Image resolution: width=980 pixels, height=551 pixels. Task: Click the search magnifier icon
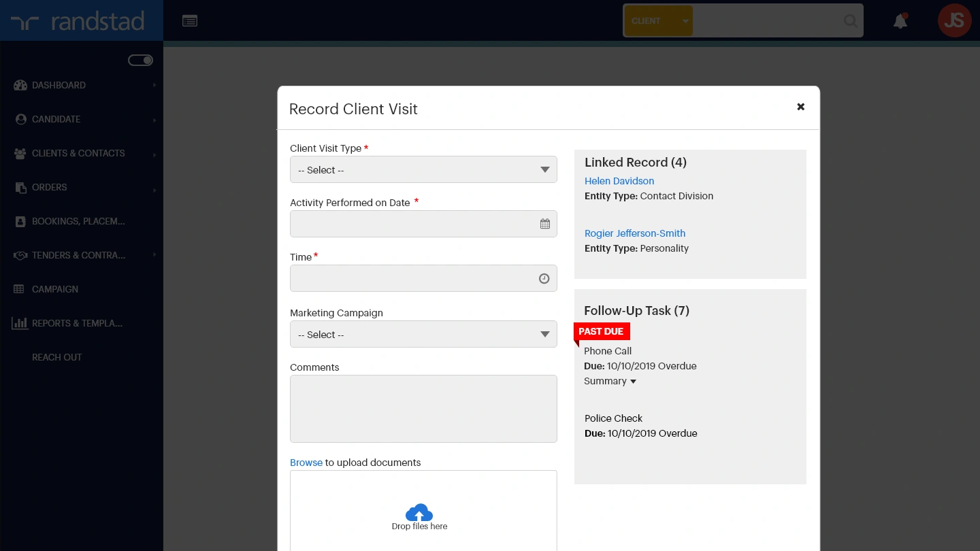850,21
